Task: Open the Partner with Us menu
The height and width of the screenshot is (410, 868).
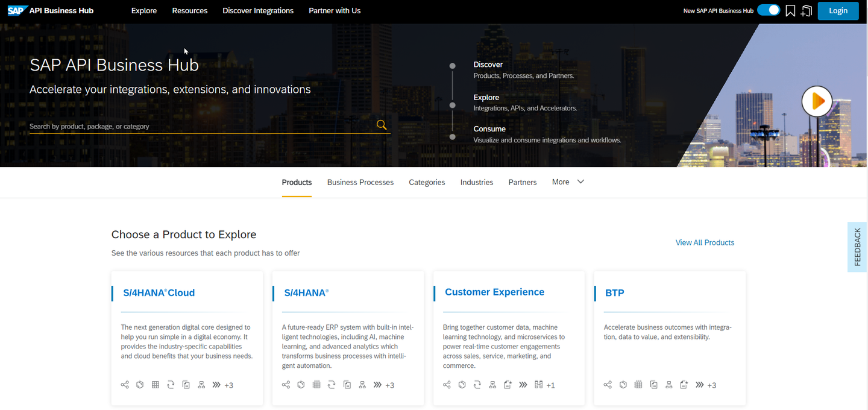Action: coord(335,11)
